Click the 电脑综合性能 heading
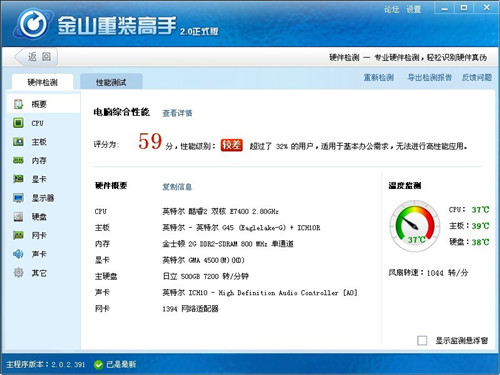500x375 pixels. click(122, 112)
